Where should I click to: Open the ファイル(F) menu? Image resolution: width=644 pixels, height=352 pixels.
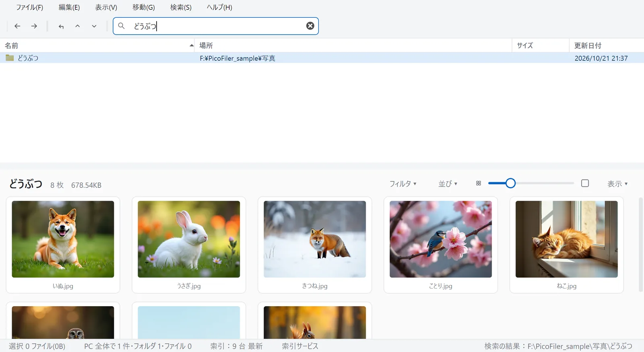[30, 7]
